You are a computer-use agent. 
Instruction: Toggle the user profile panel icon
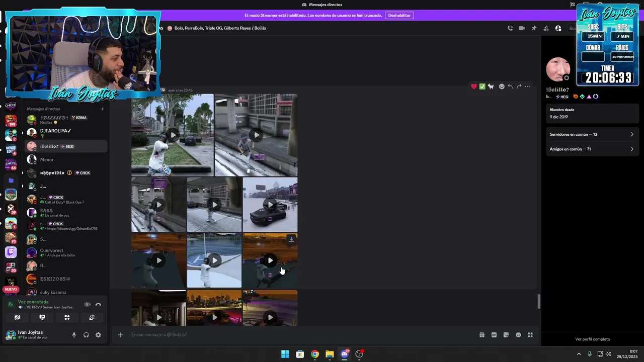coord(558,28)
